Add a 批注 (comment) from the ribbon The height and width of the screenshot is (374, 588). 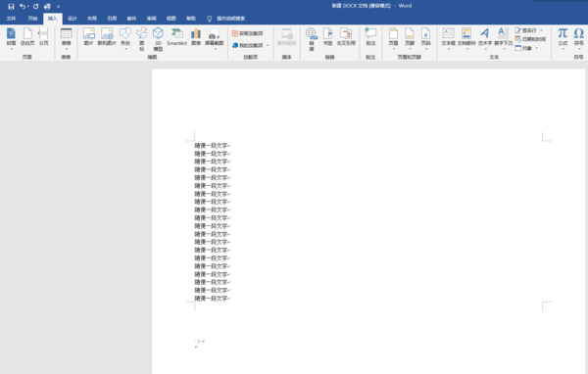pos(370,37)
